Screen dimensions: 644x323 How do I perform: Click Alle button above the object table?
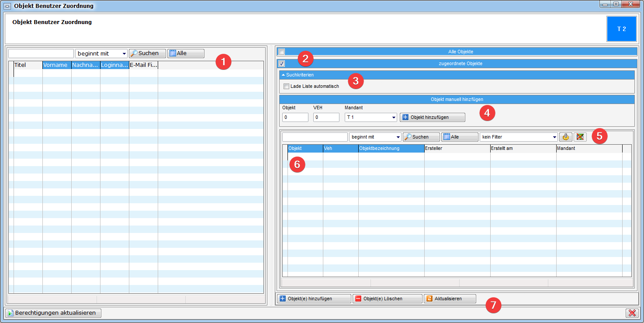(x=459, y=137)
